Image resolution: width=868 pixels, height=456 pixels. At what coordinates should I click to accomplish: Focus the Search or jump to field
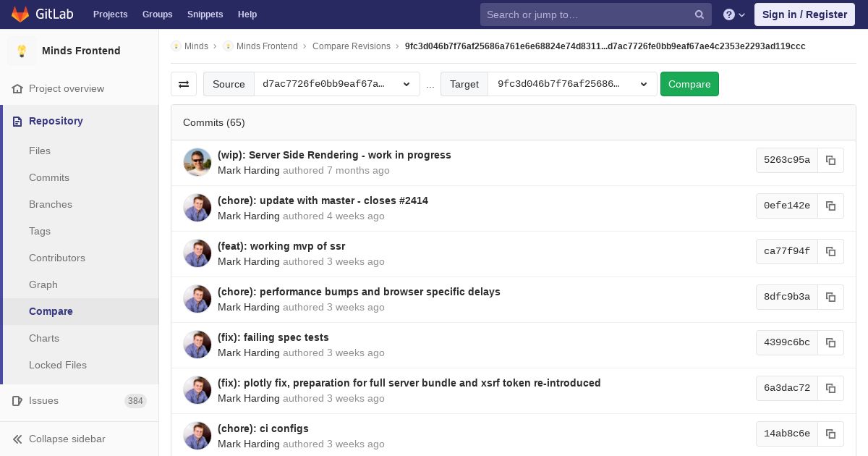(x=586, y=14)
